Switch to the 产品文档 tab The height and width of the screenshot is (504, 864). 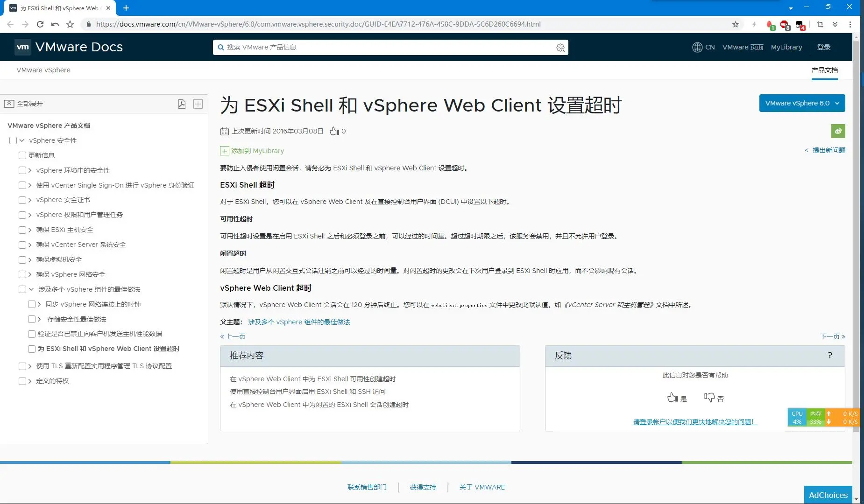click(x=824, y=70)
